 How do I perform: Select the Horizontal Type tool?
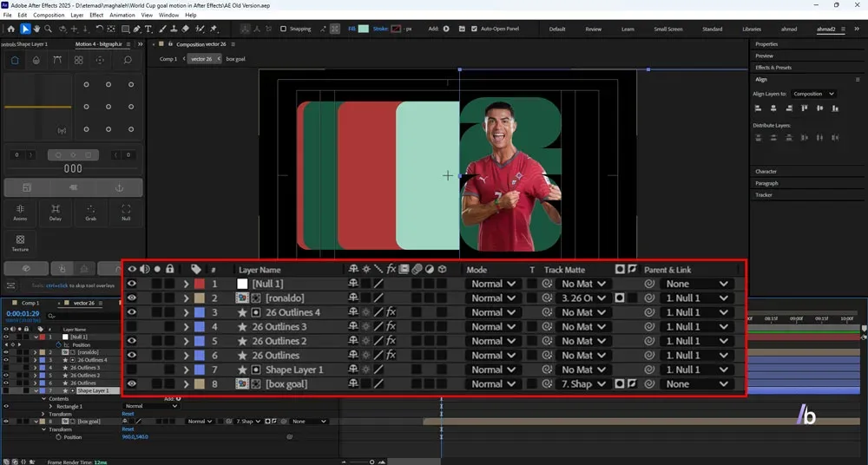pos(148,29)
